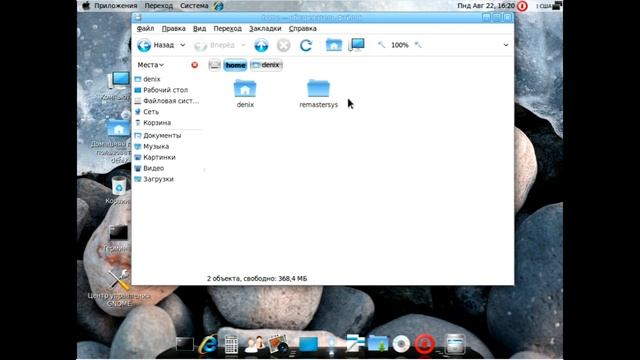Open the Закладки menu
This screenshot has height=360, width=640.
coord(265,29)
